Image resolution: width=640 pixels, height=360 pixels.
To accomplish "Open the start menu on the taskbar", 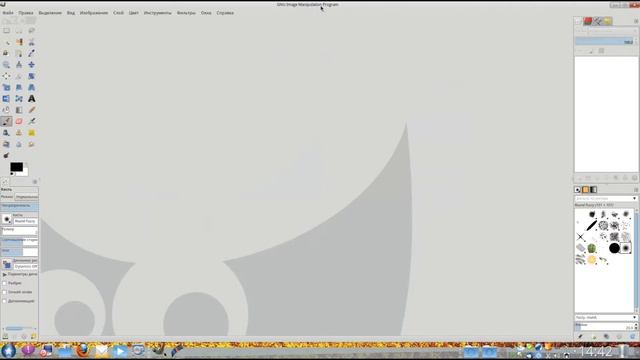I will coord(8,351).
